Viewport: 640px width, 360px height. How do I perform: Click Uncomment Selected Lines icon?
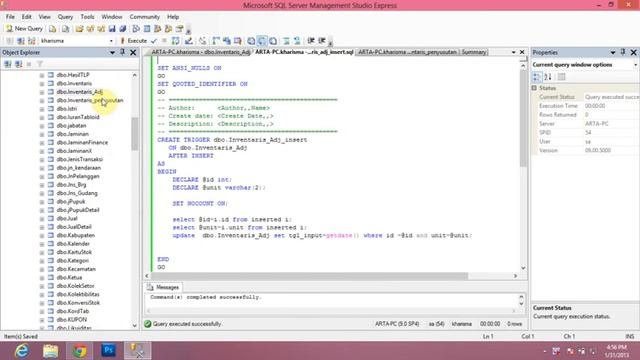(x=297, y=41)
